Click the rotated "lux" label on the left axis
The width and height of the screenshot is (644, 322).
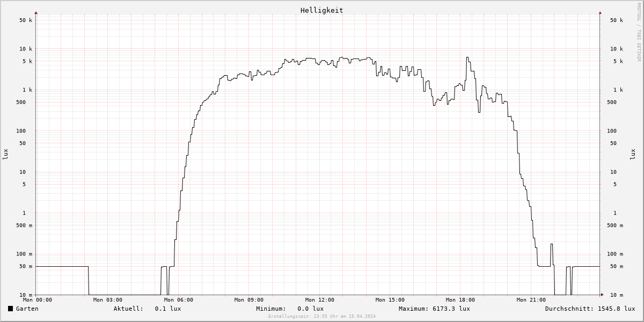pos(6,154)
